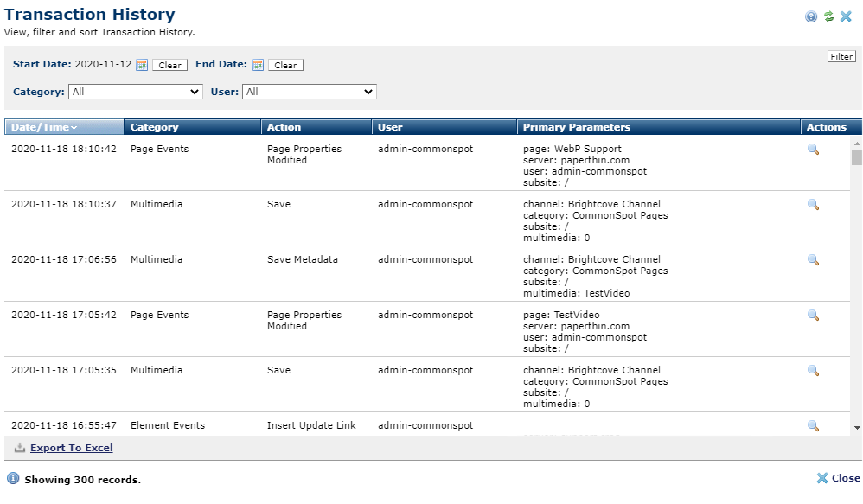Viewport: 863px width, 504px height.
Task: Click the info icon beside record count
Action: coord(13,478)
